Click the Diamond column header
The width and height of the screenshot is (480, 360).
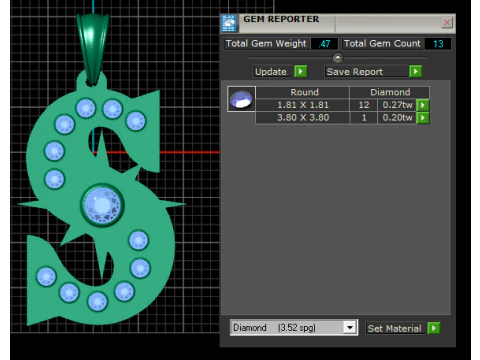click(x=390, y=92)
